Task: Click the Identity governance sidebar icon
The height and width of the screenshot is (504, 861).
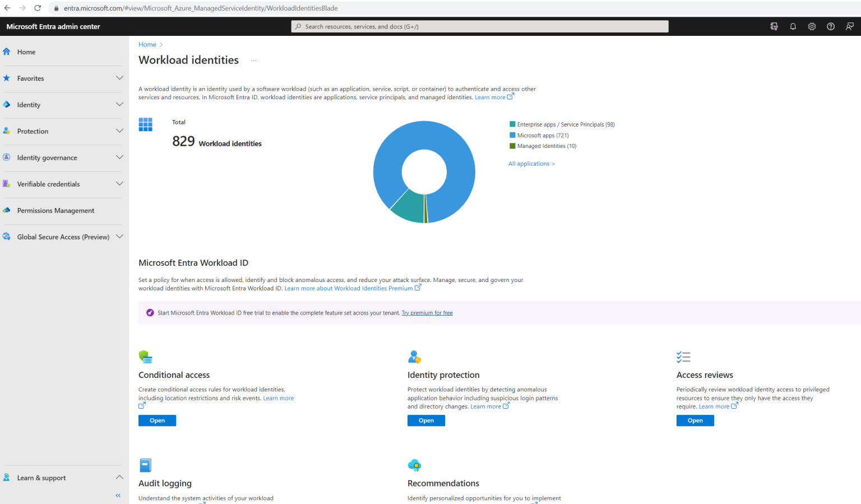Action: point(6,158)
